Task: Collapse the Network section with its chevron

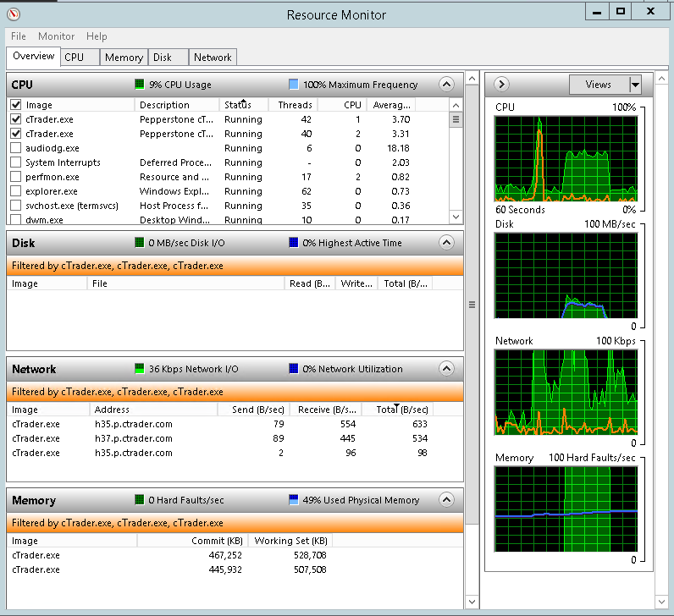Action: point(446,369)
